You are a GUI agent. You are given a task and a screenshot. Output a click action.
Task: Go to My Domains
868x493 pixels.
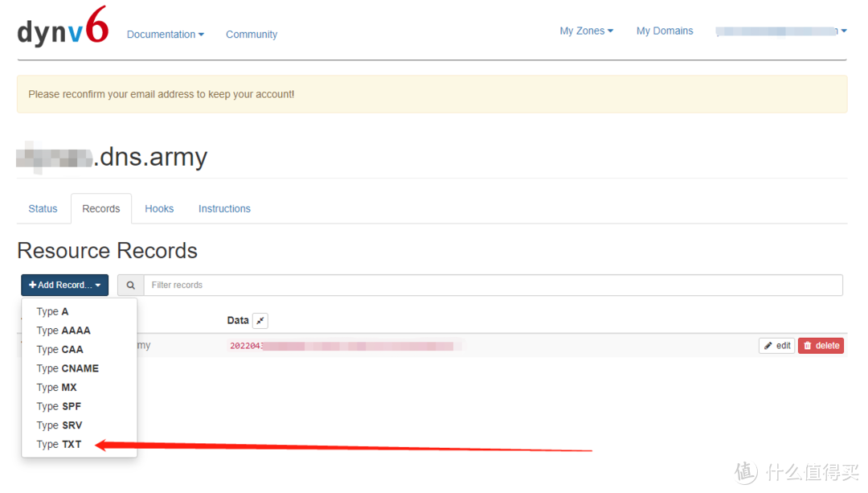point(665,31)
